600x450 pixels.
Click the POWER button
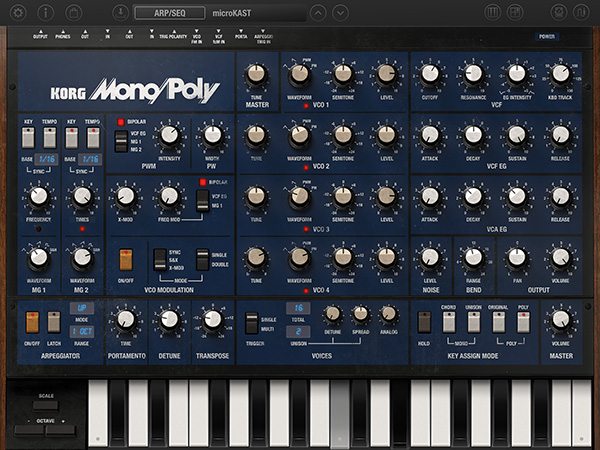coord(547,37)
